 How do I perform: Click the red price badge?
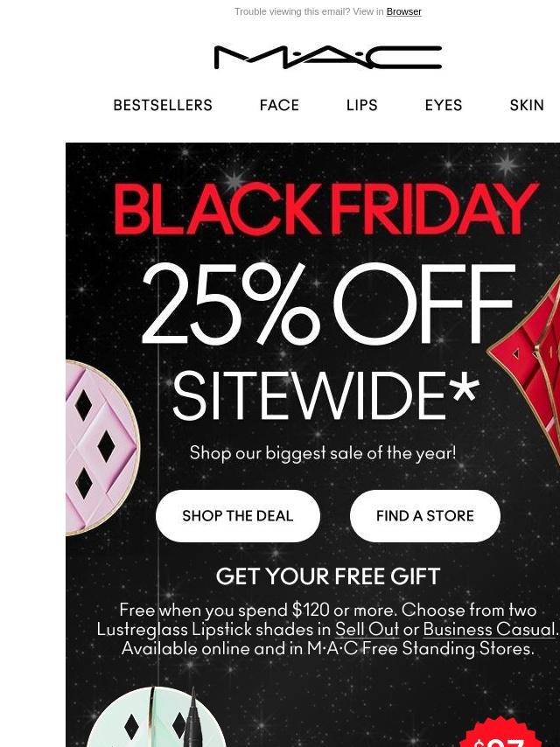click(x=505, y=734)
